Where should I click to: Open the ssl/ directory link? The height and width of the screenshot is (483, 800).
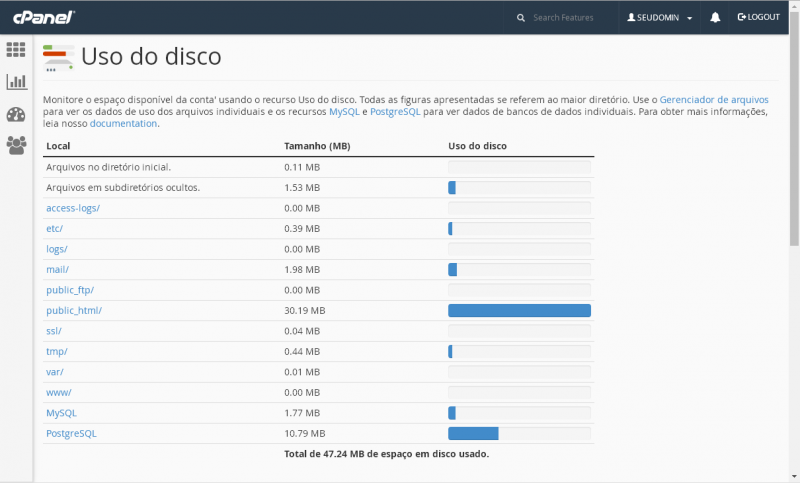click(54, 331)
